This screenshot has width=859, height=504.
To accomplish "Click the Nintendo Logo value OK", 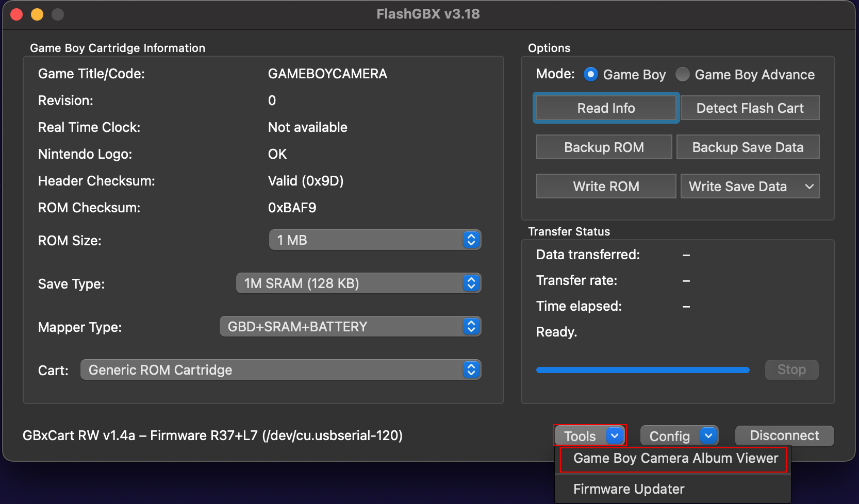I will [x=277, y=154].
